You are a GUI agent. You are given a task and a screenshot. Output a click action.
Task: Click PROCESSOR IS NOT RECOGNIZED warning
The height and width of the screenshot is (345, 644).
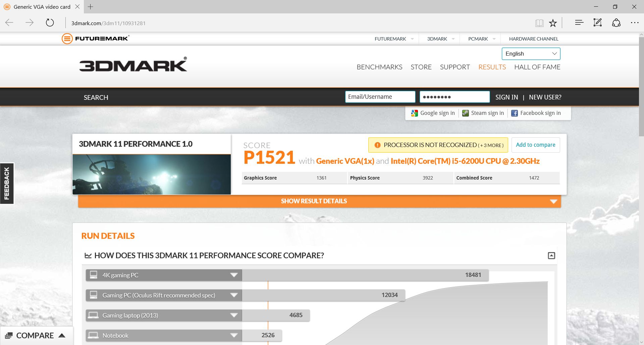[x=438, y=145]
